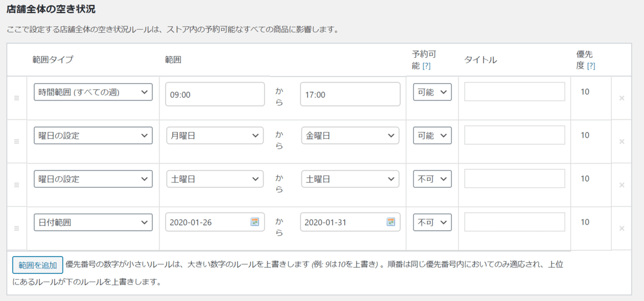Click the 09:00 start time field
Viewport: 644px width, 301px height.
215,94
